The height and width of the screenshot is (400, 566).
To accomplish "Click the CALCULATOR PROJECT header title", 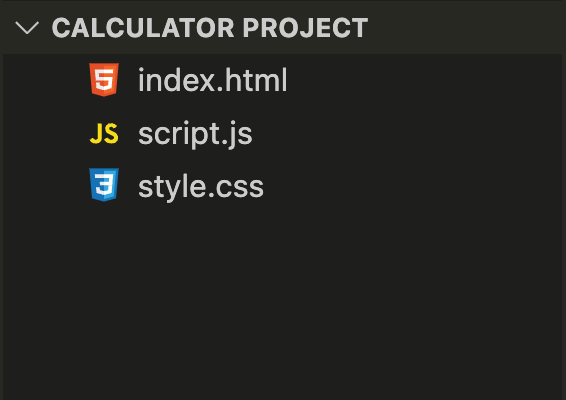I will (210, 28).
